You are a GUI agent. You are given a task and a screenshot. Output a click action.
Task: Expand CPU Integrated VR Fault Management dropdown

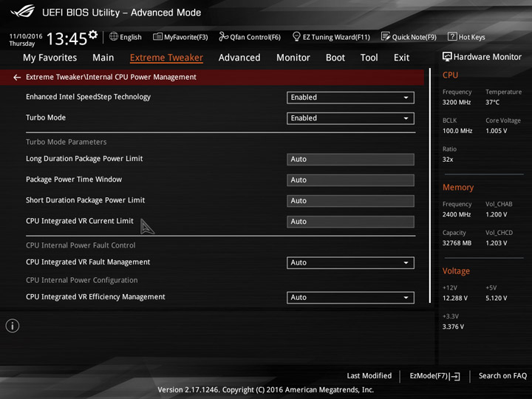point(350,263)
